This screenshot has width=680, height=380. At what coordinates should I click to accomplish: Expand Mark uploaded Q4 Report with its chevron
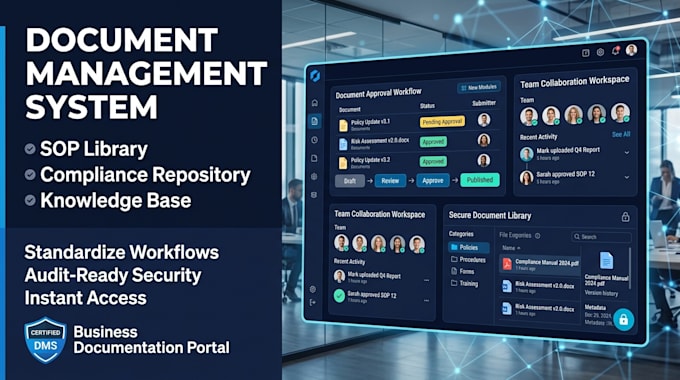click(627, 153)
